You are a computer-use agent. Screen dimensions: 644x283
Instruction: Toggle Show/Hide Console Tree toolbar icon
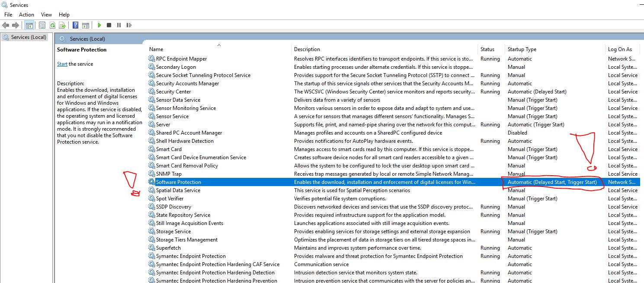click(x=29, y=26)
